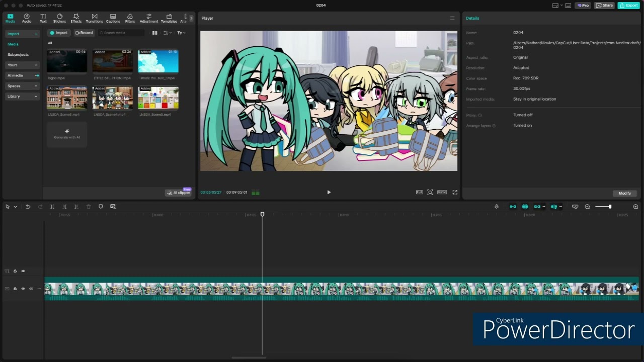Redo the last action
This screenshot has width=644, height=362.
[x=40, y=207]
